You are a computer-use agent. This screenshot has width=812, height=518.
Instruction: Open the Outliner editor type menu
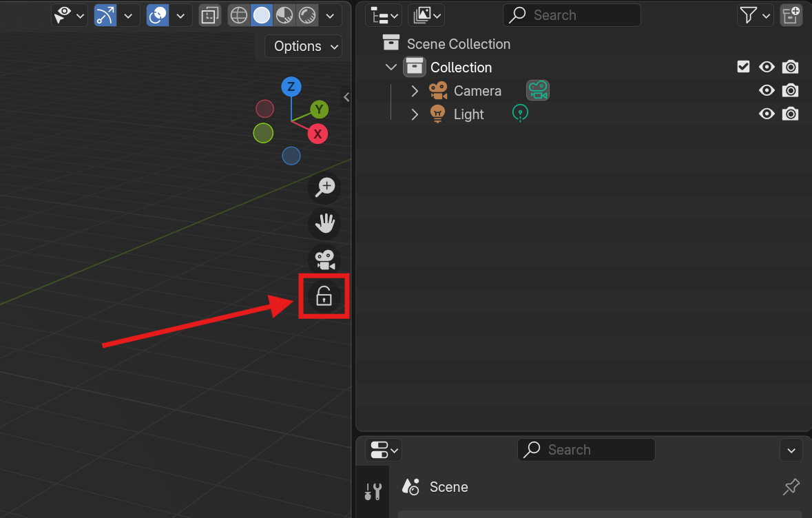(x=384, y=16)
